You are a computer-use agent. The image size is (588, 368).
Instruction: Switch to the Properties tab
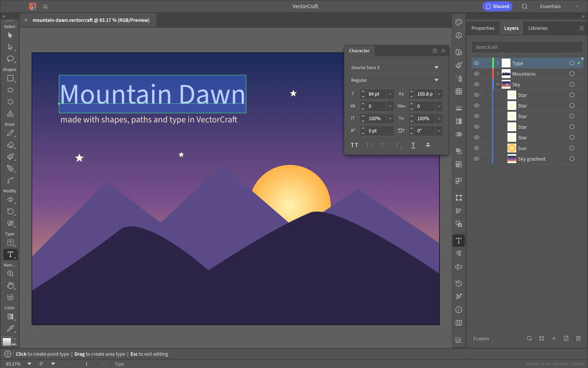coord(483,28)
